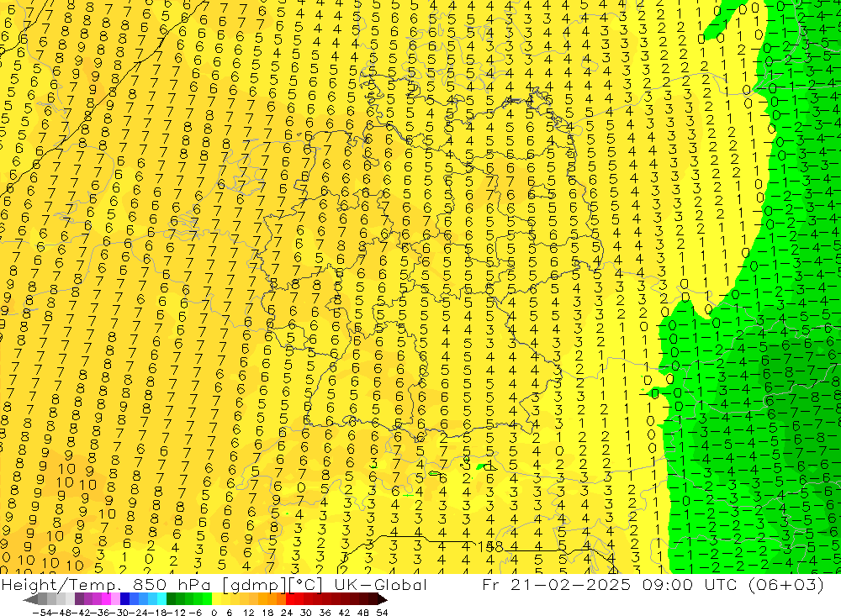Click the '30' legend scale value
This screenshot has width=841, height=616.
306,613
